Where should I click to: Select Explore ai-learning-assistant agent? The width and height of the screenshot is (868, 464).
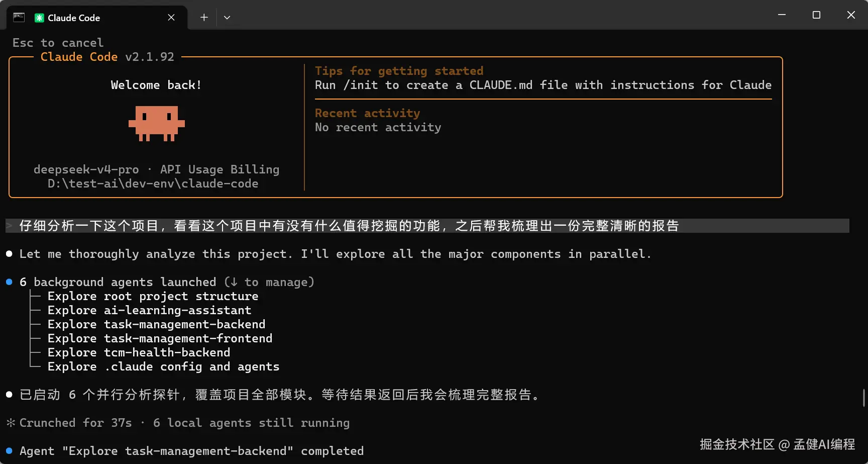(x=149, y=310)
